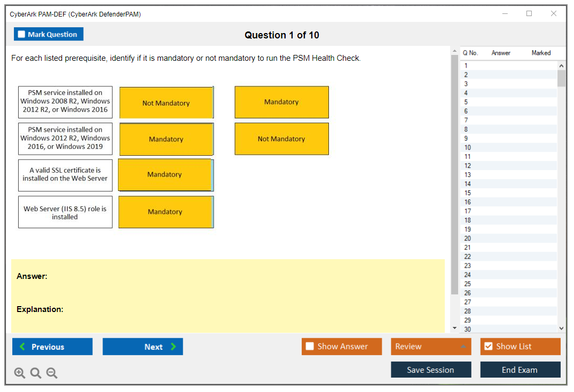Minimize the CyberArk PAM-DEF window

pyautogui.click(x=505, y=14)
